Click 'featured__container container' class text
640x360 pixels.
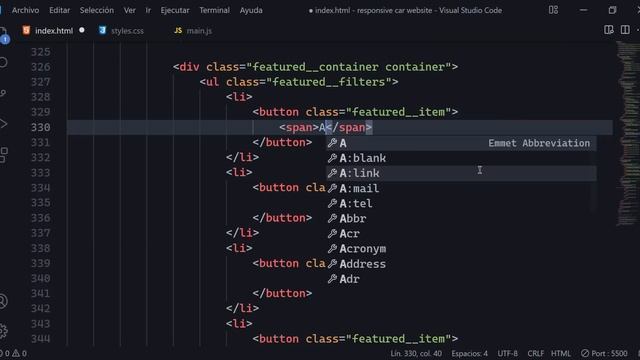click(x=349, y=67)
